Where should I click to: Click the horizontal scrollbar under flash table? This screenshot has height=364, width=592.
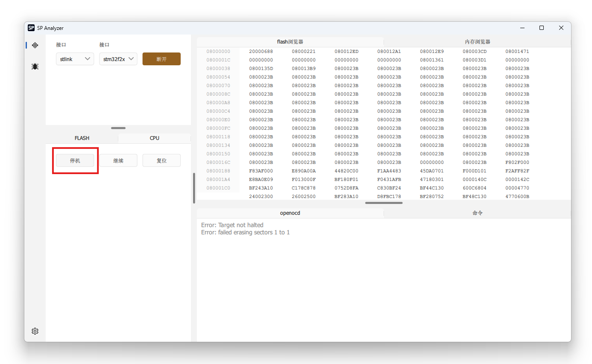tap(384, 203)
